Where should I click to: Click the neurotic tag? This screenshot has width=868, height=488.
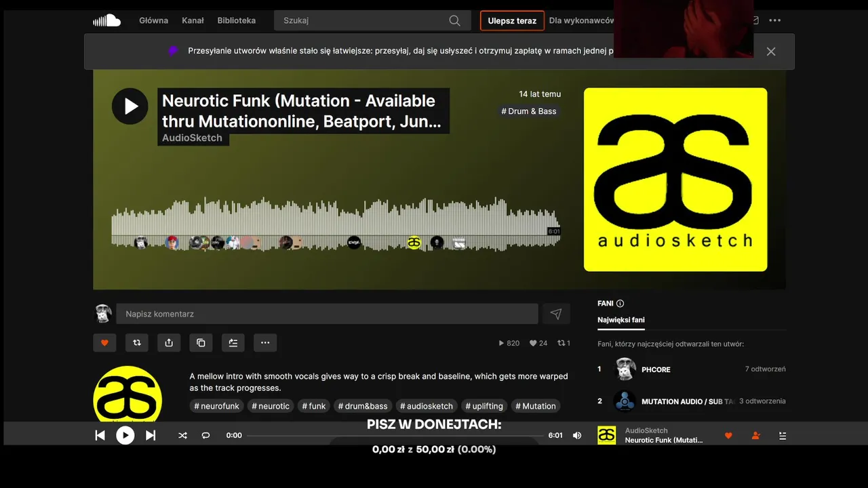coord(271,406)
